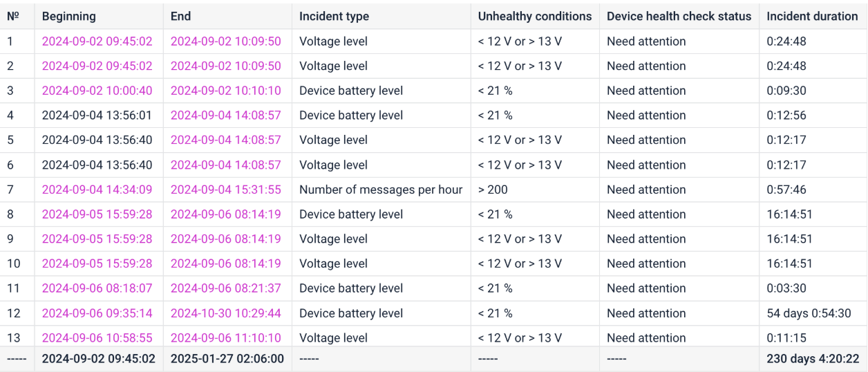Image resolution: width=868 pixels, height=372 pixels.
Task: Open end link 2024-09-06 08:21:37
Action: 226,288
